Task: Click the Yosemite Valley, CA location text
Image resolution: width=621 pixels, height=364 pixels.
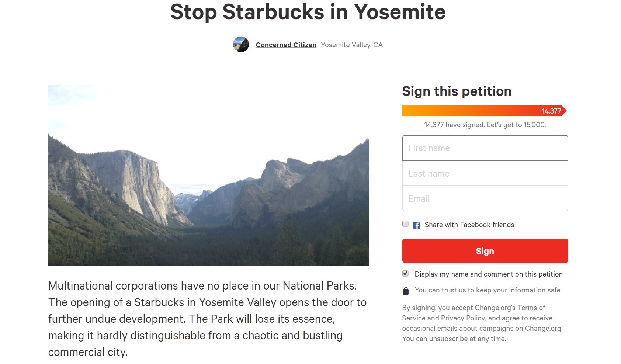Action: pyautogui.click(x=352, y=45)
